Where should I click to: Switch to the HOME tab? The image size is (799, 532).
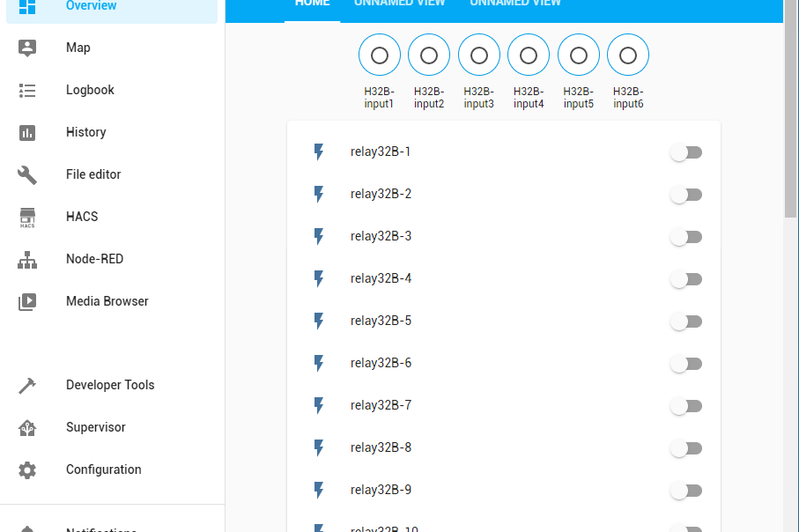pos(312,4)
